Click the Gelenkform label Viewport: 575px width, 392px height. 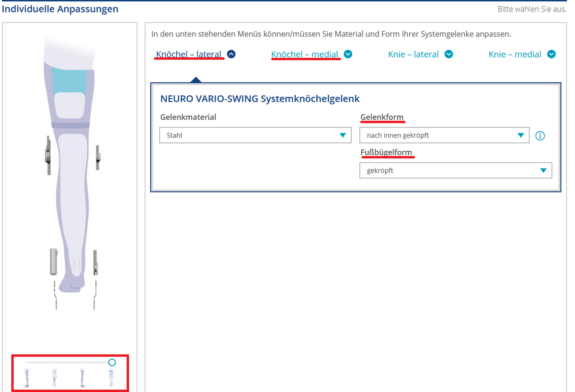[x=382, y=117]
